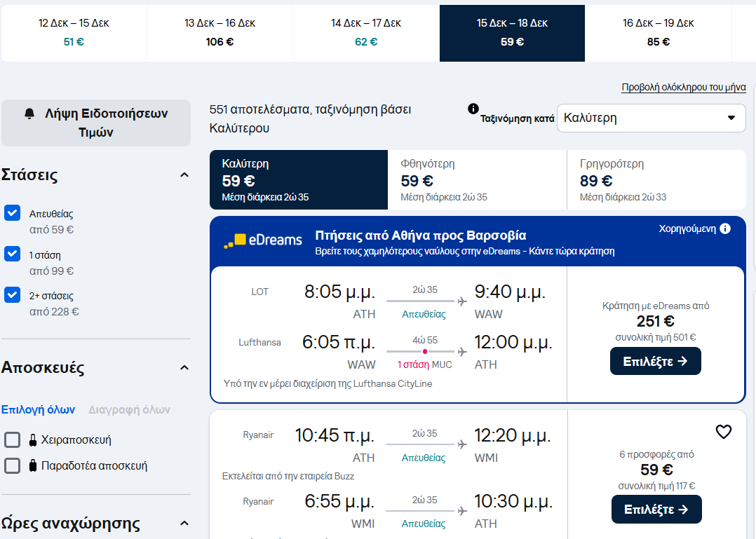Select the 14 Δεκ – 17 Δεκ date option
Image resolution: width=756 pixels, height=539 pixels.
click(x=366, y=32)
